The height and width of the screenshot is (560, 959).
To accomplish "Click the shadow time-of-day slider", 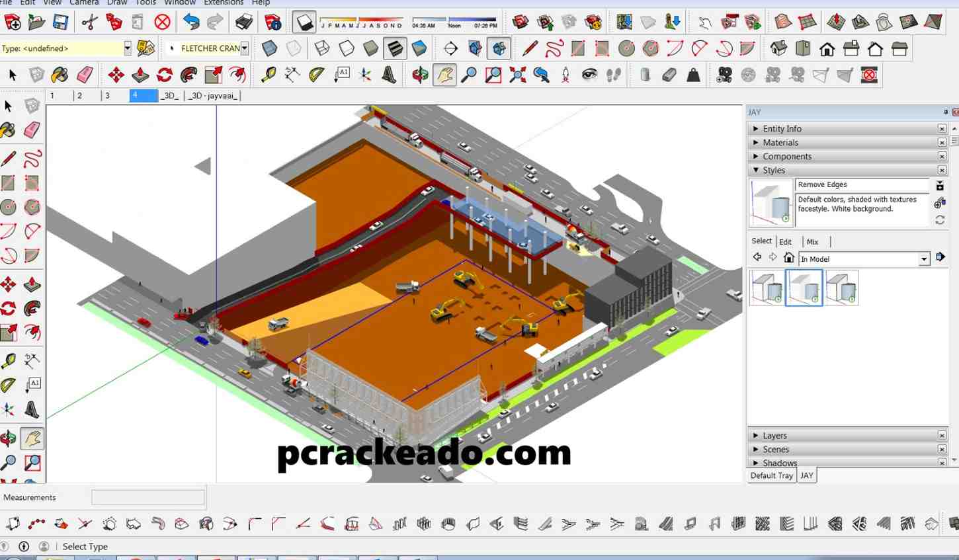I will click(x=454, y=20).
